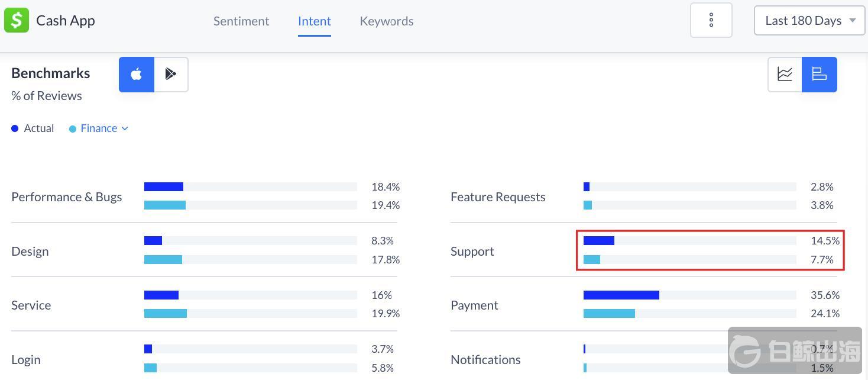Open the Keywords tab

(387, 21)
